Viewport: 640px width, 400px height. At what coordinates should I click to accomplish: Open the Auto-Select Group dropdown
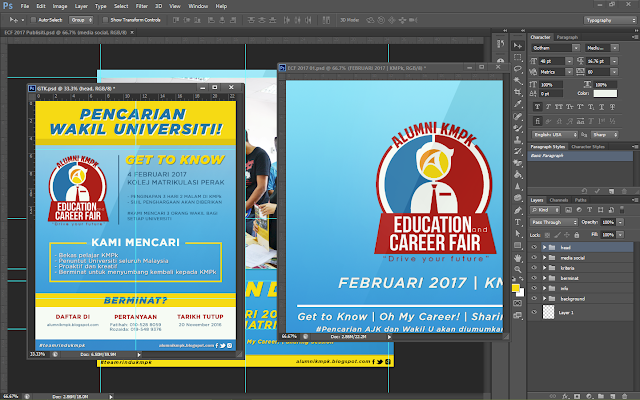(x=81, y=20)
